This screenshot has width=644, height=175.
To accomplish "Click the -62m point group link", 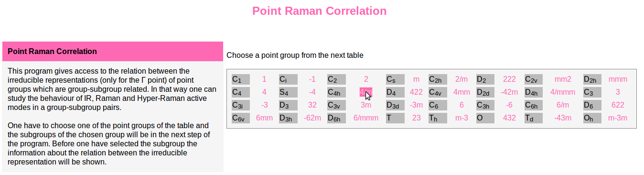I will coord(312,118).
